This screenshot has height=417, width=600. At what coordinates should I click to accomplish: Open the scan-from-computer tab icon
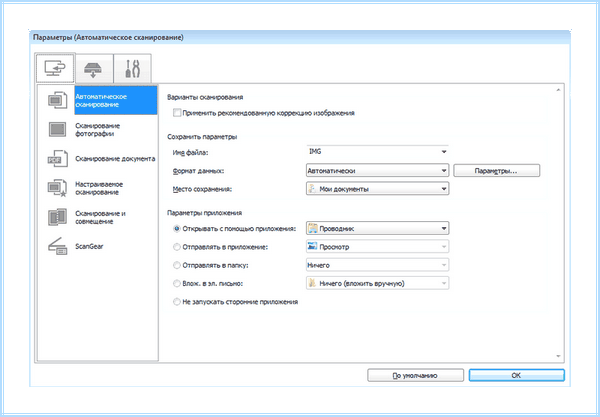[x=55, y=68]
